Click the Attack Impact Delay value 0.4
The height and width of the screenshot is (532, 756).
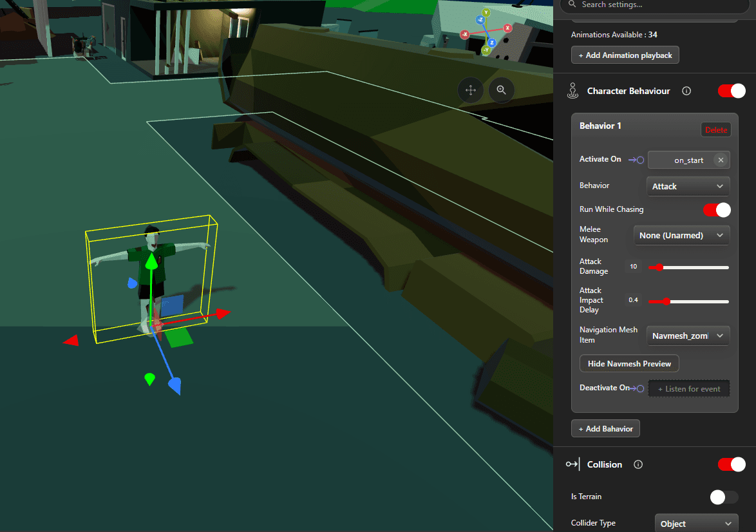point(633,300)
